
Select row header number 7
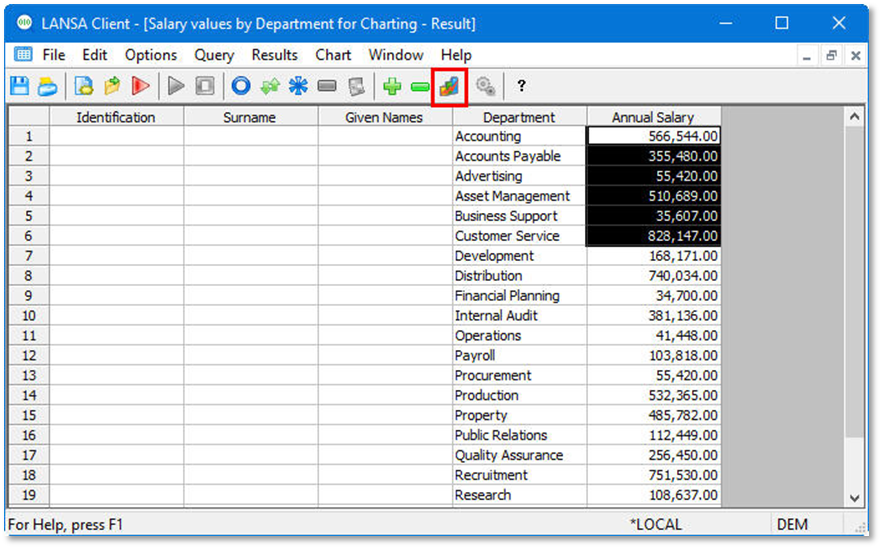point(29,256)
